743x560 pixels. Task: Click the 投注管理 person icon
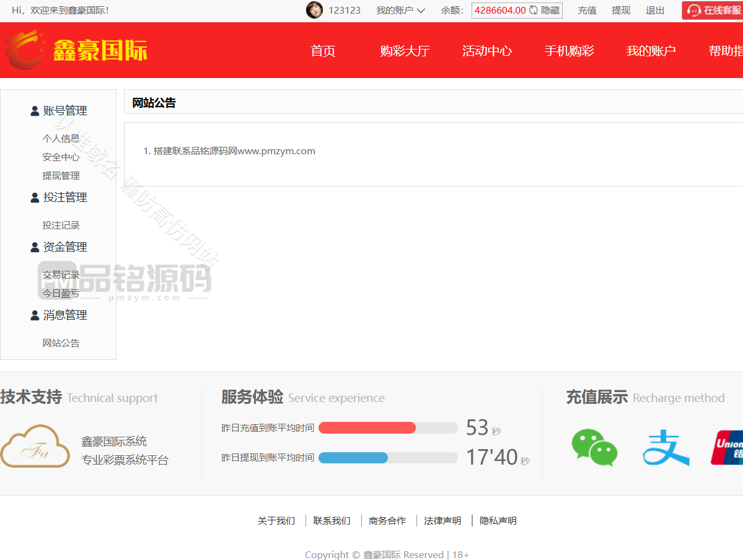click(35, 198)
